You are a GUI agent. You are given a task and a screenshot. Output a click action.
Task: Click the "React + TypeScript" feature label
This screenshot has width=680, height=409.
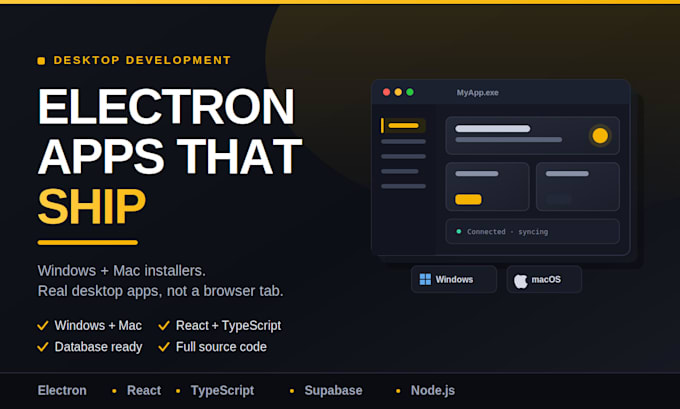click(229, 325)
